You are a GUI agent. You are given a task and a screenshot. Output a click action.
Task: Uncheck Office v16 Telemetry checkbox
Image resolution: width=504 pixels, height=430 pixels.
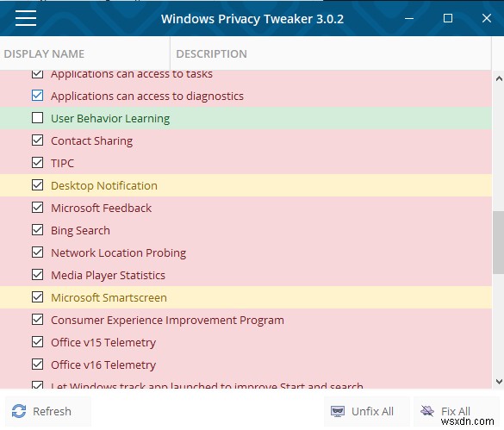(37, 365)
